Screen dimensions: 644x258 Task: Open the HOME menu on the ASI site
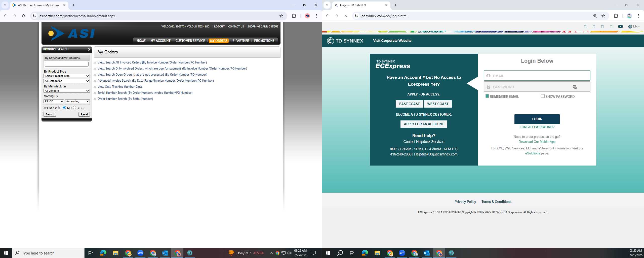(x=141, y=41)
